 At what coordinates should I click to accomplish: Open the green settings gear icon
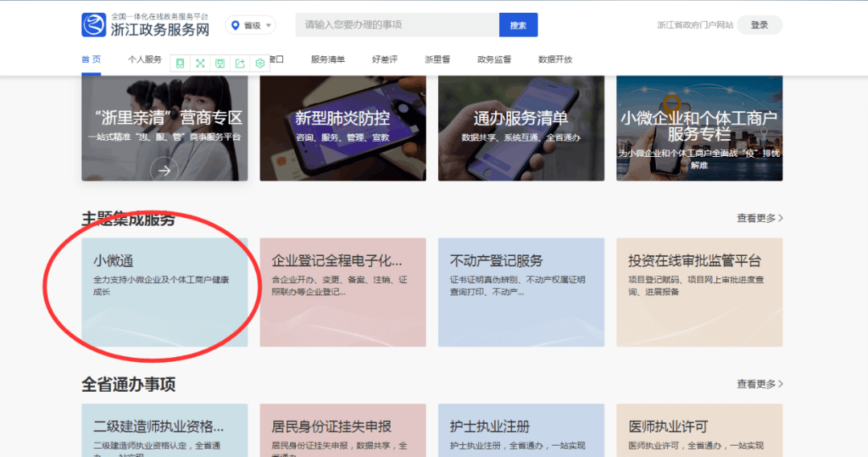click(260, 63)
